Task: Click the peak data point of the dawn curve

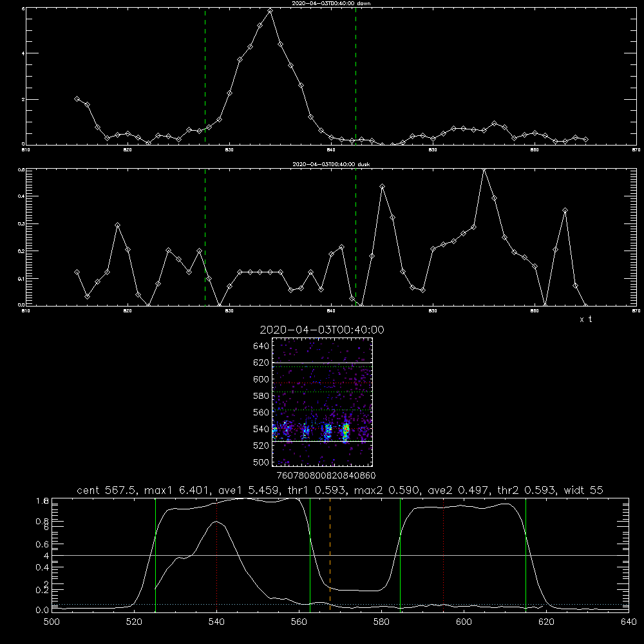Action: click(270, 11)
